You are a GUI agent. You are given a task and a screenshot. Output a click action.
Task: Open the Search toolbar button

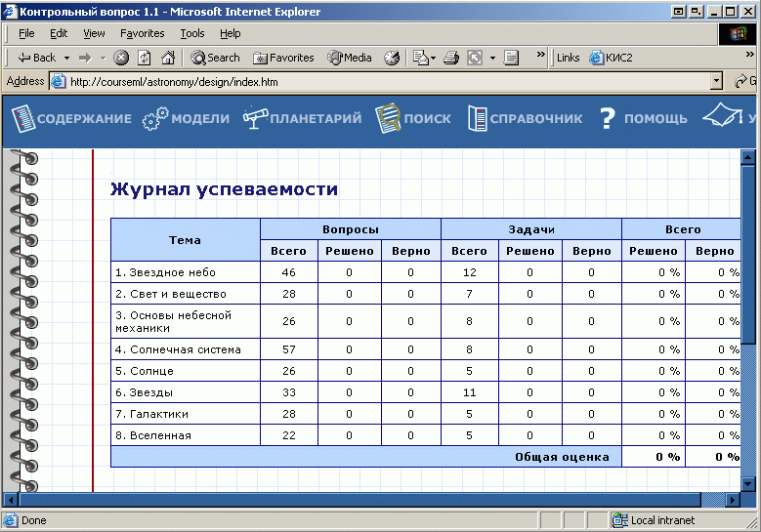[215, 58]
